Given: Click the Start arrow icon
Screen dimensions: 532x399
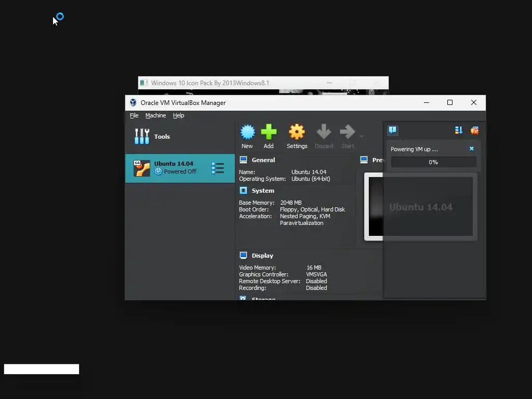Looking at the screenshot, I should point(348,132).
